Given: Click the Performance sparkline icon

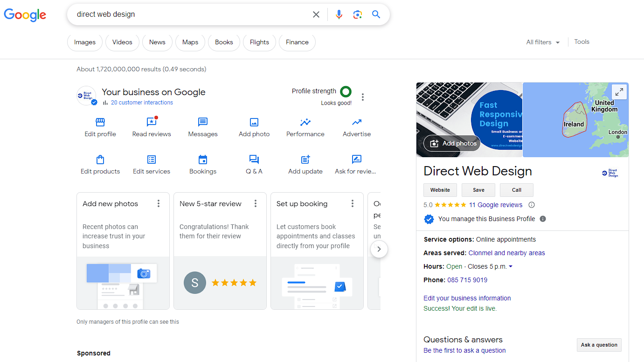Looking at the screenshot, I should pos(305,122).
